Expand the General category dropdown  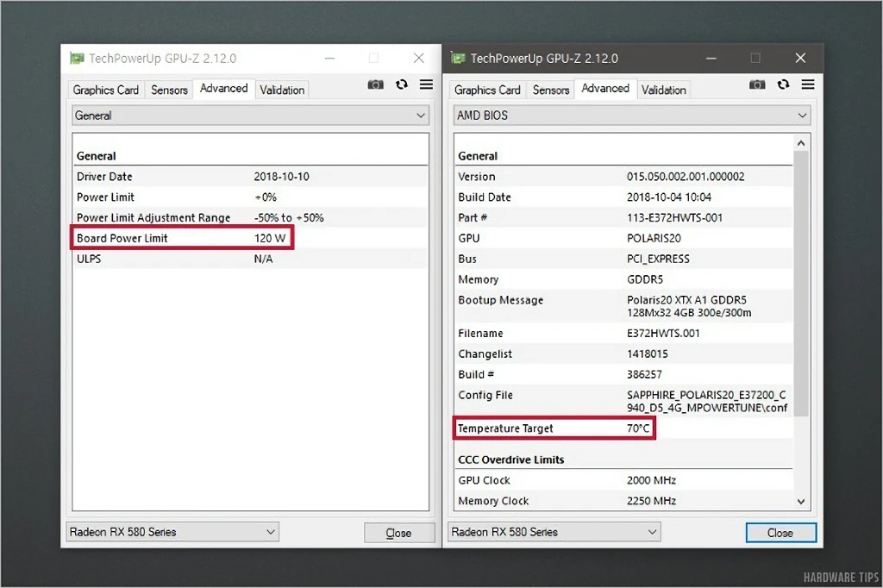coord(250,116)
